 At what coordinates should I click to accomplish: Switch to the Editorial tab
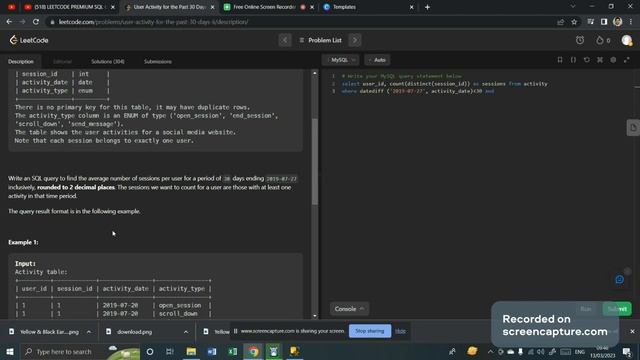62,61
